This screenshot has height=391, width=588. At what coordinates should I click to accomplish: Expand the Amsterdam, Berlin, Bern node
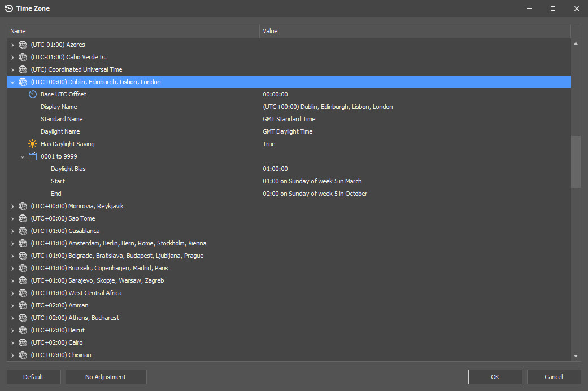[x=12, y=243]
